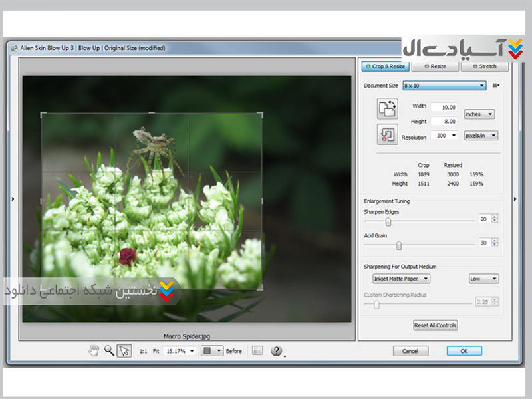This screenshot has height=399, width=532.
Task: Open the Help question mark menu
Action: tap(277, 351)
